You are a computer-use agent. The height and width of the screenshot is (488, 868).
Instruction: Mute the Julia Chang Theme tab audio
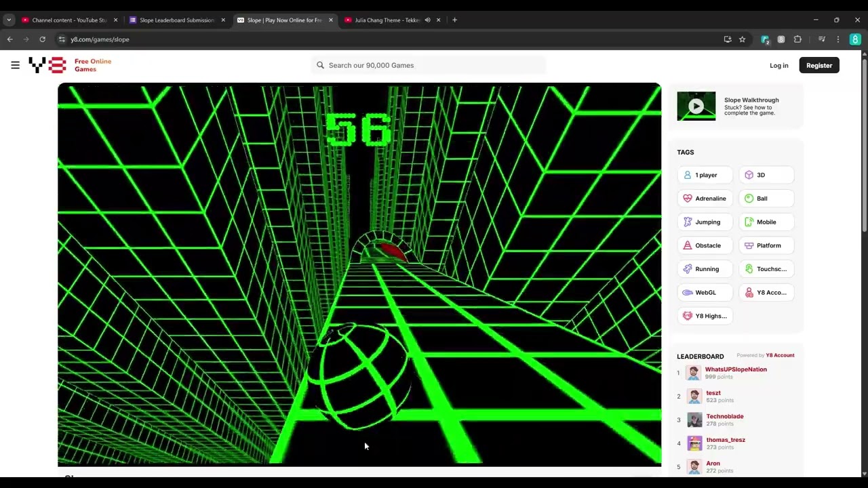427,20
